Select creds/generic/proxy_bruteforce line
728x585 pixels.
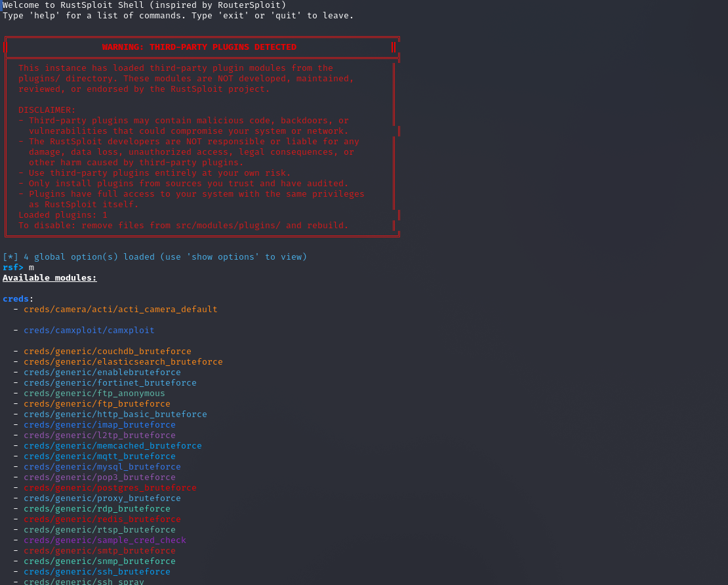(102, 498)
